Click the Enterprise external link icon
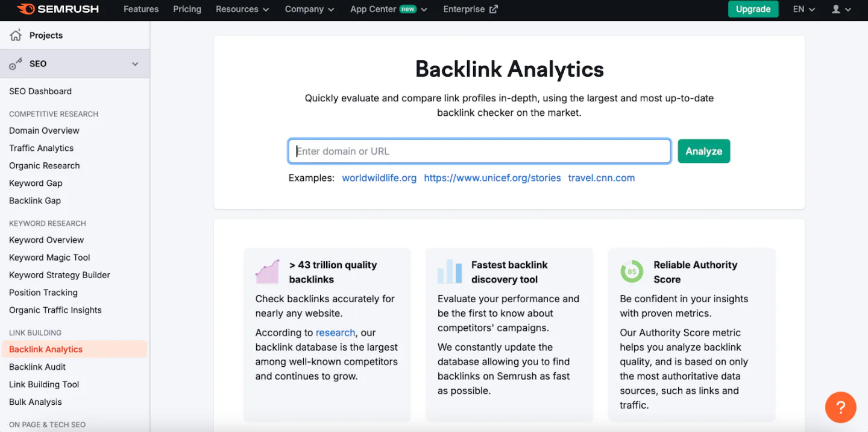Screen dimensions: 868x432 [494, 9]
